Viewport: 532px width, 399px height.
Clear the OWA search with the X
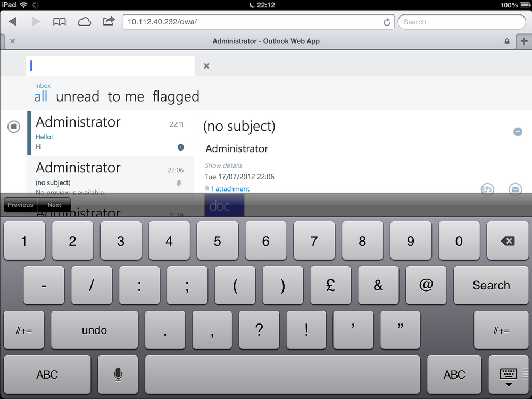pos(206,66)
